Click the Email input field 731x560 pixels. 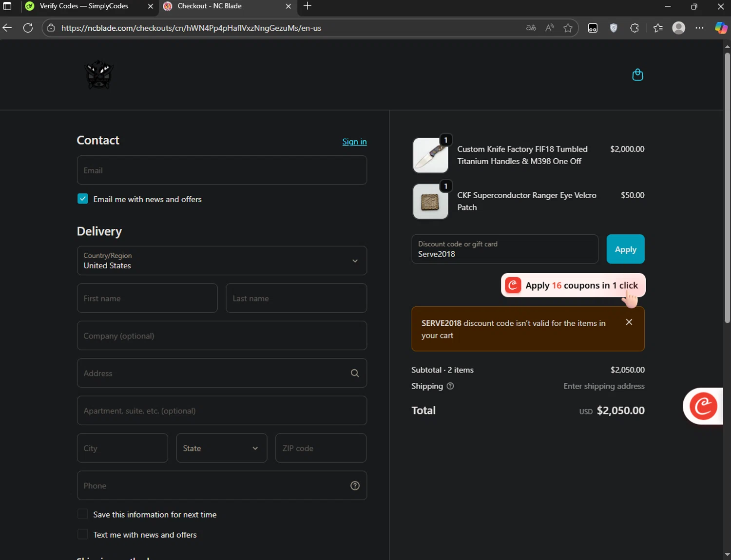pyautogui.click(x=222, y=170)
